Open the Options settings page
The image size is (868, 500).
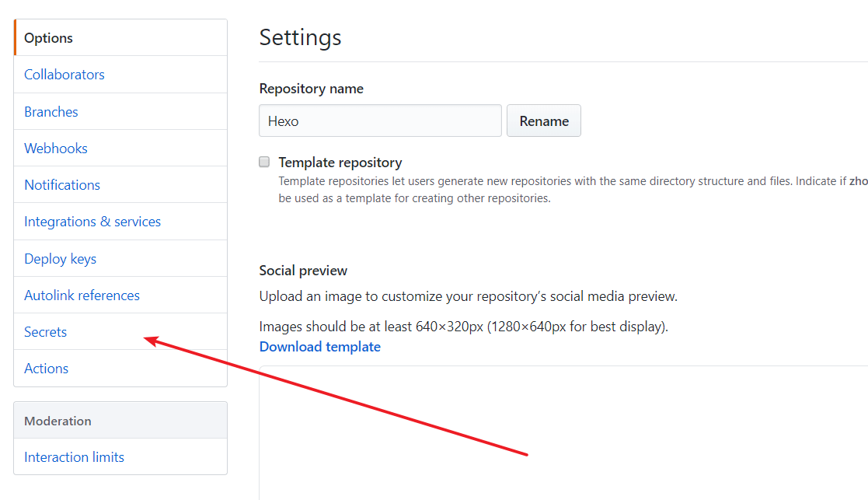pyautogui.click(x=48, y=38)
